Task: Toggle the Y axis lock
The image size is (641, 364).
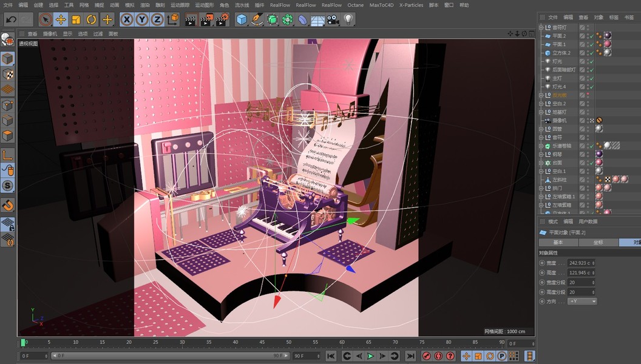Action: (x=142, y=19)
